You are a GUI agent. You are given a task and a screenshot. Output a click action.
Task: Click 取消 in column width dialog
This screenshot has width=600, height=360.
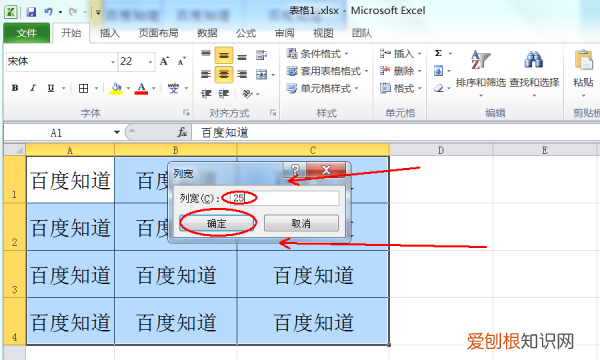301,223
